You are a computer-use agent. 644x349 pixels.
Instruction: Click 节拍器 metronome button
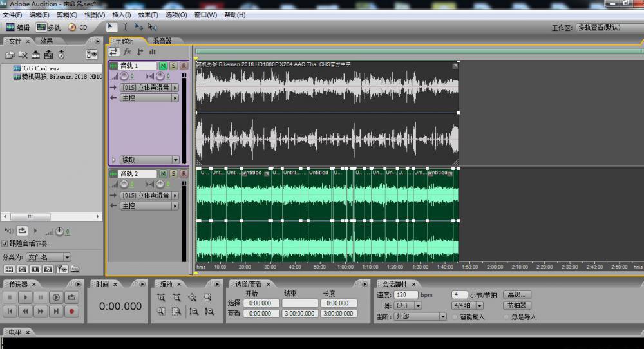pos(516,305)
